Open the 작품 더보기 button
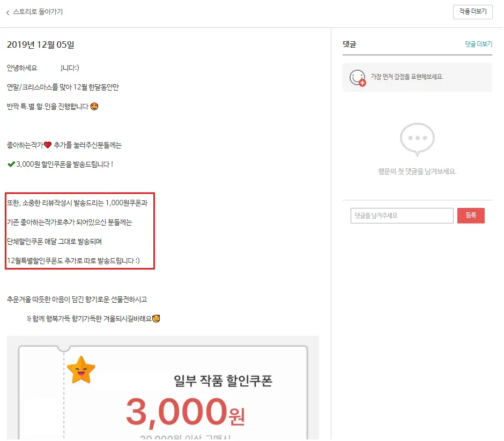 click(474, 12)
